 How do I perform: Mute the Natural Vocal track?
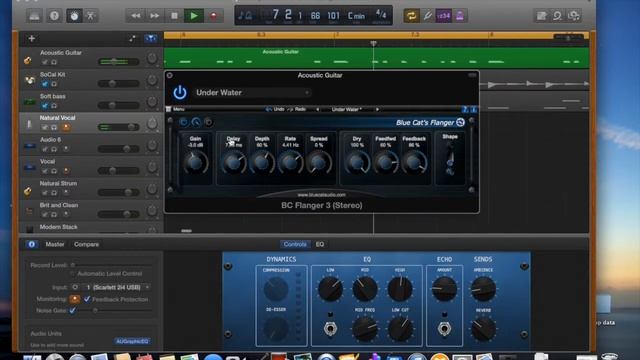point(45,127)
